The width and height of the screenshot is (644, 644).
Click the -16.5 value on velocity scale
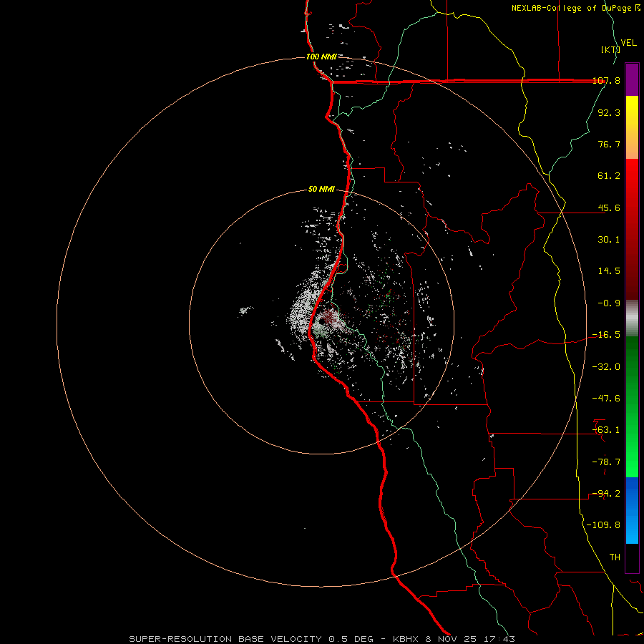[x=606, y=335]
